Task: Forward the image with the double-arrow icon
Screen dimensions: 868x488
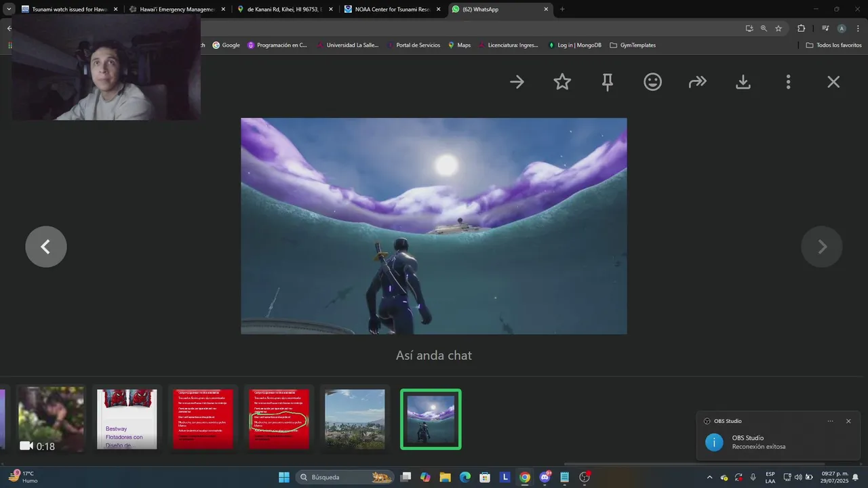Action: (698, 82)
